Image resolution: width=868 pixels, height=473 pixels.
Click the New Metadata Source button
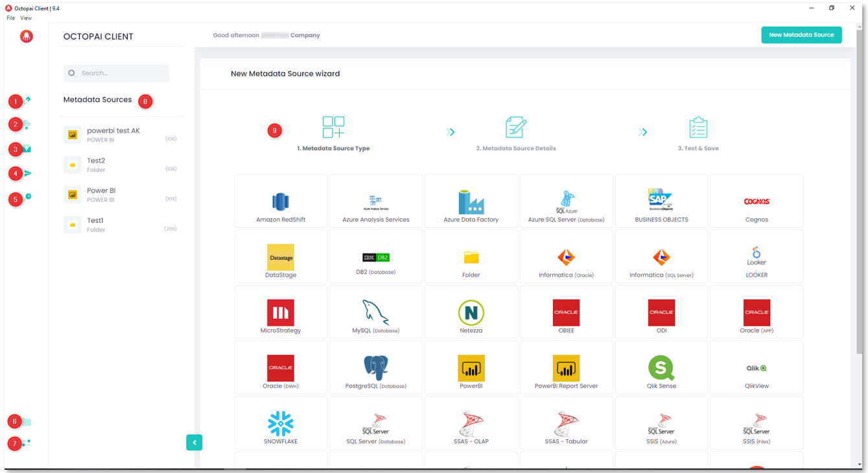point(801,35)
